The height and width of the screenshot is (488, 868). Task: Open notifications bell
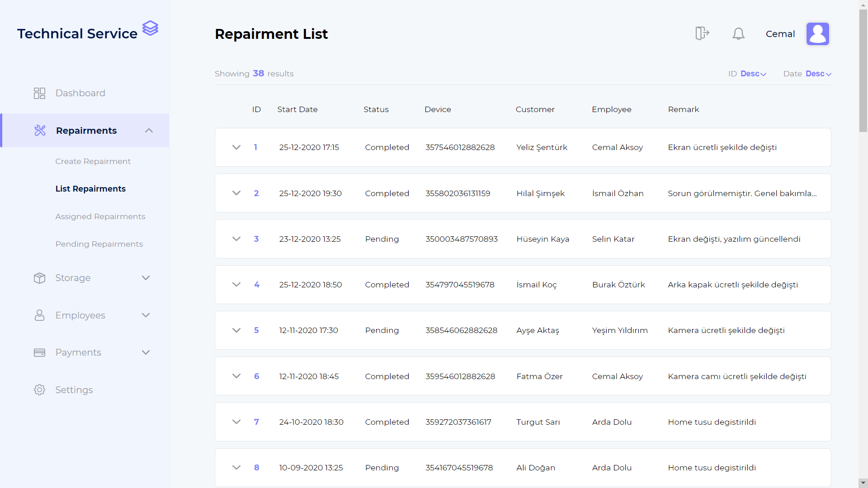[738, 34]
